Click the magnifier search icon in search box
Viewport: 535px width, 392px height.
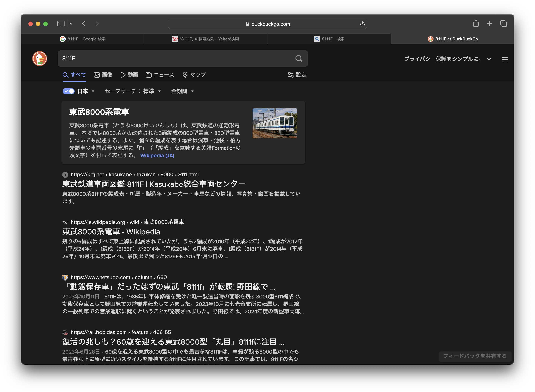click(x=299, y=58)
